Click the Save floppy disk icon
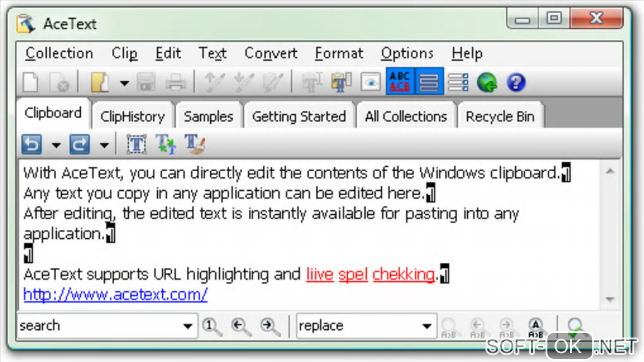Viewport: 644px width, 362px height. pos(146,82)
